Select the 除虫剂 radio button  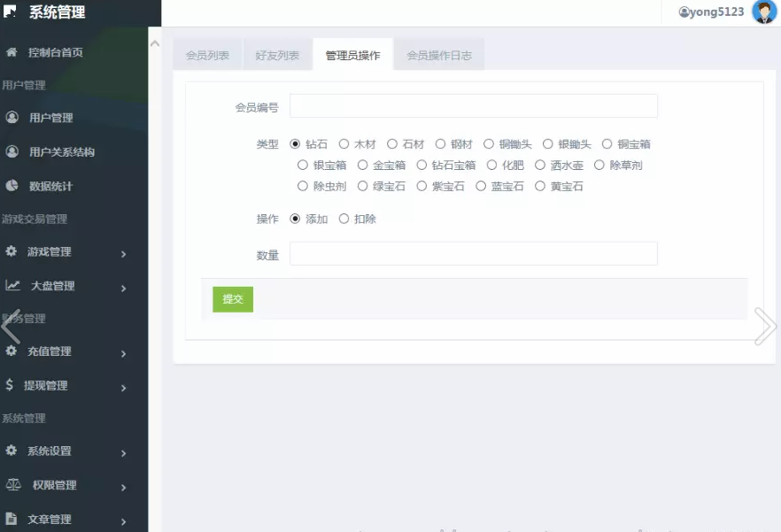click(x=302, y=186)
